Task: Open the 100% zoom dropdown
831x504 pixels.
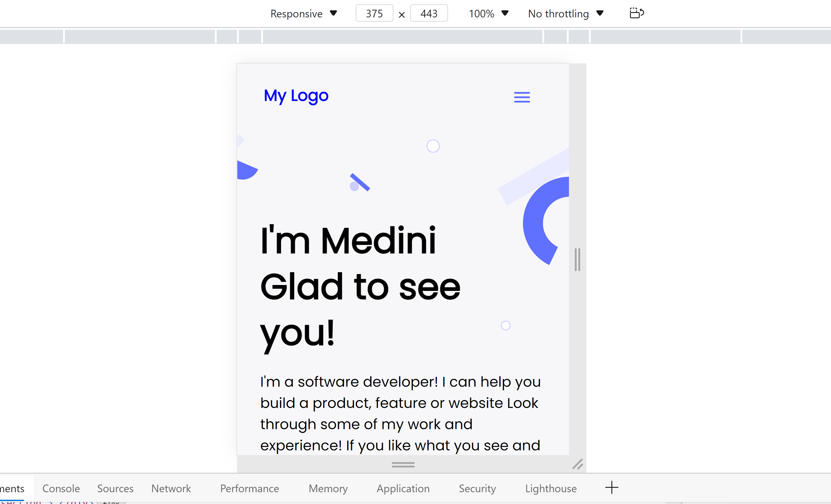Action: coord(488,14)
